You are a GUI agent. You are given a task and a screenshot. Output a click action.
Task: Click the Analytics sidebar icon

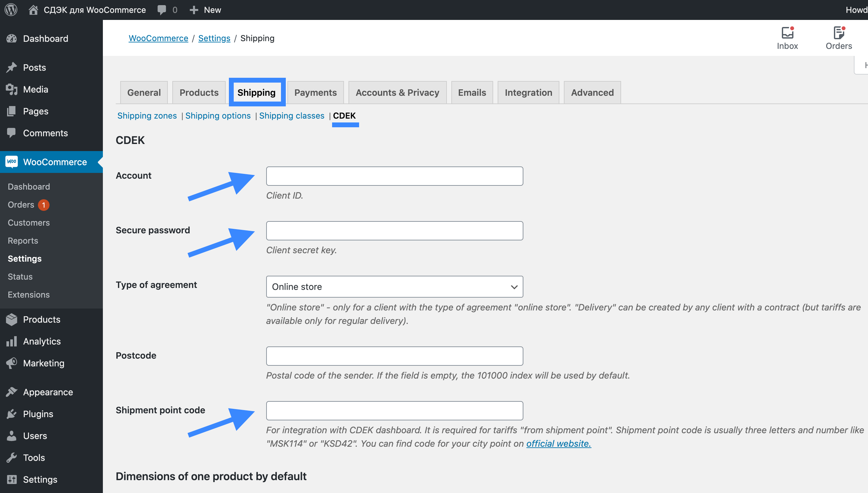pos(11,341)
